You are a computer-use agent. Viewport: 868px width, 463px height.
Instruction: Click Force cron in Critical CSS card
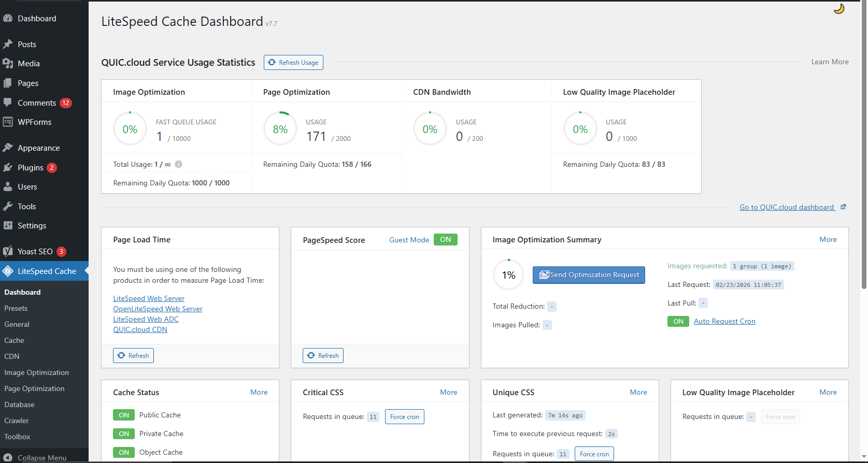pyautogui.click(x=404, y=416)
